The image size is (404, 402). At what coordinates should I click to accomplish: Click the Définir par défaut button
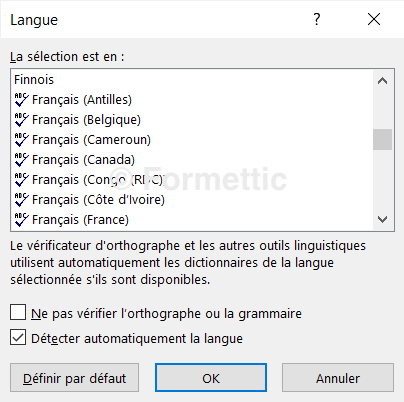(74, 378)
